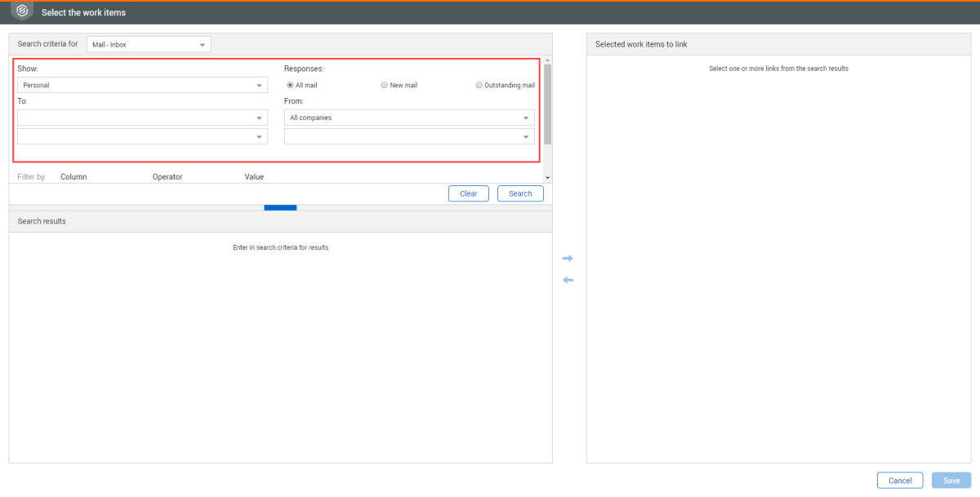Select the New mail radio option
The height and width of the screenshot is (497, 980).
point(385,85)
